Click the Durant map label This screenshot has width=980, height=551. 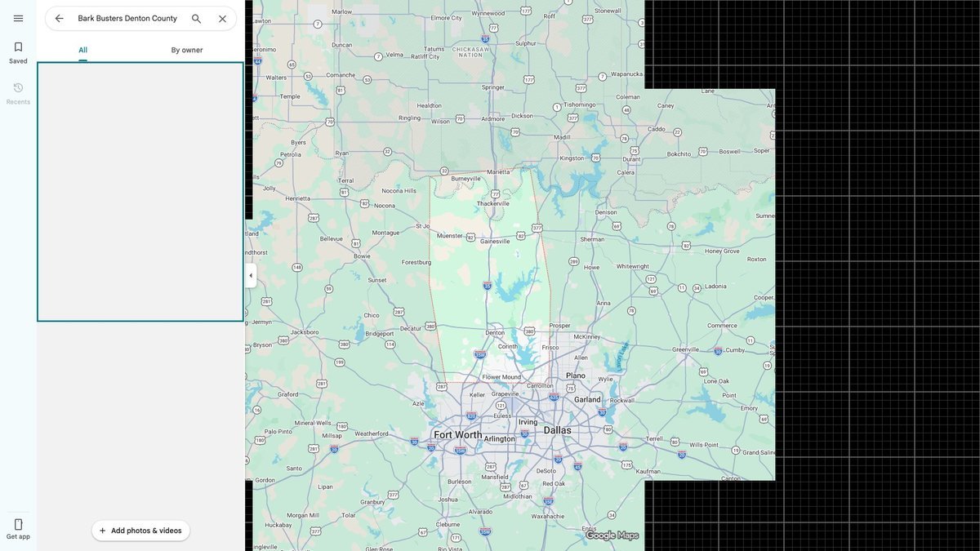click(631, 159)
